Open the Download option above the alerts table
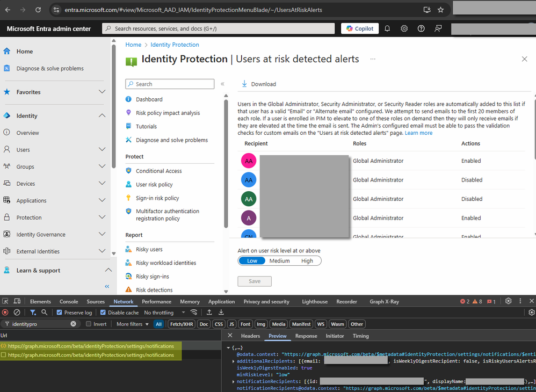 point(258,84)
